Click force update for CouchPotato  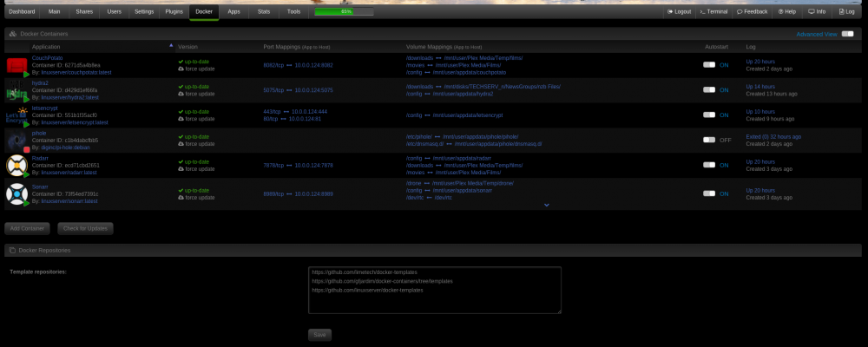coord(196,69)
